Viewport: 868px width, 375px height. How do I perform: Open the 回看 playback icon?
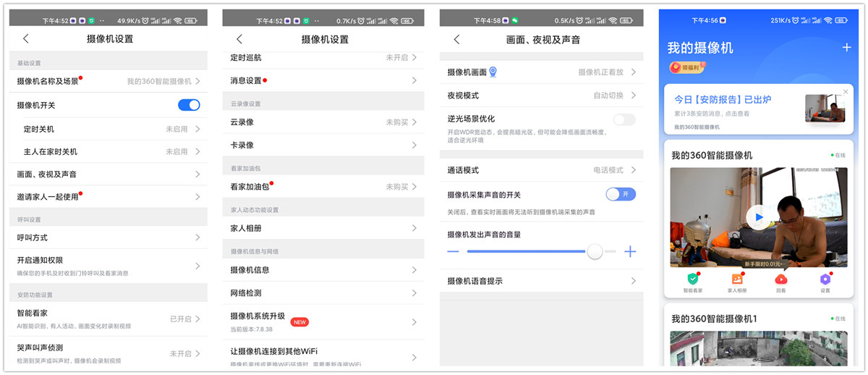[x=781, y=279]
